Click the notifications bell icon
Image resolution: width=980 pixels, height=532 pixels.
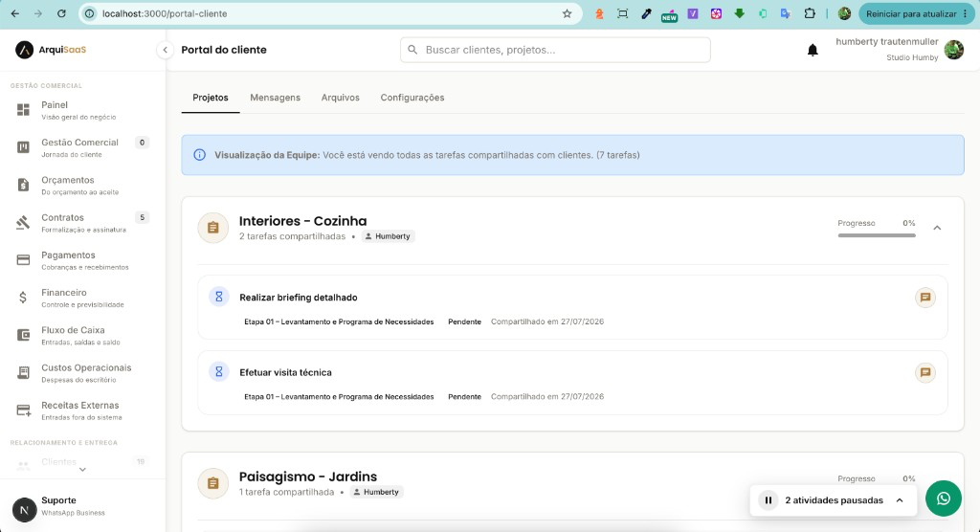(x=813, y=50)
